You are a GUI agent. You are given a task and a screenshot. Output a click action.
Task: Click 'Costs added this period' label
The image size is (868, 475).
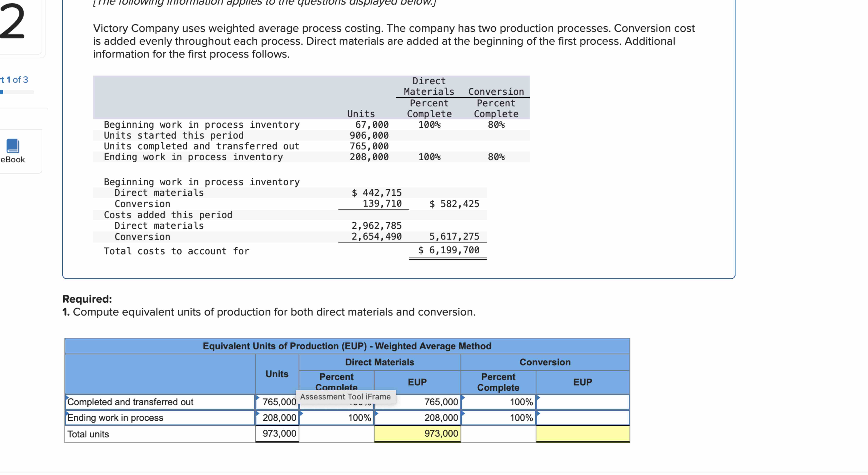coord(168,215)
